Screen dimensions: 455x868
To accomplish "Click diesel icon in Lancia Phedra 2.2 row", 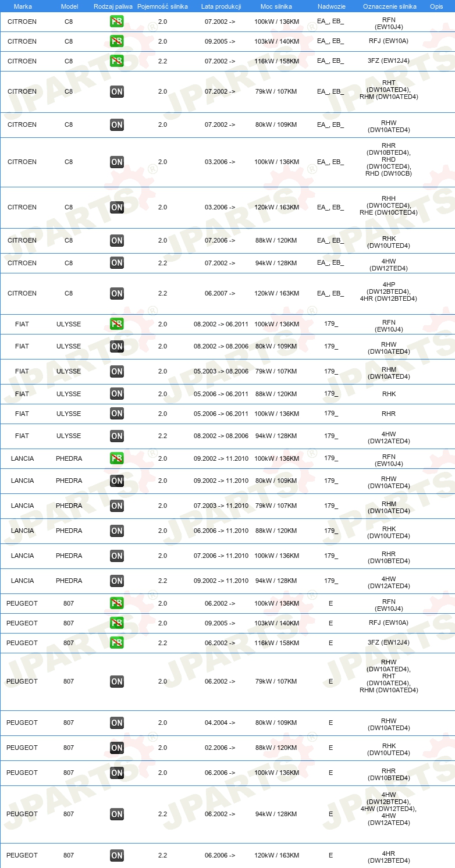I will coord(117,581).
